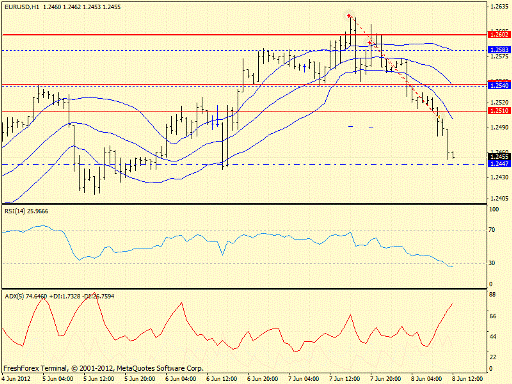Click the 7 Jun 12:00 time label
Screen dimensions: 512x384
click(345, 379)
